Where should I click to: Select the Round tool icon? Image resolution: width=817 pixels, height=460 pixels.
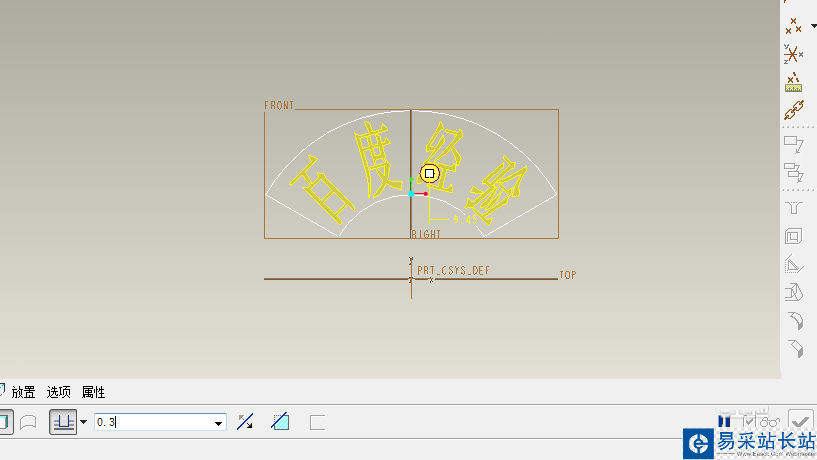click(796, 320)
